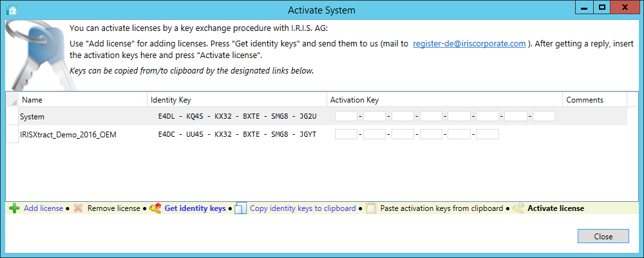Click the clipboard copy icon for identity keys
Screen dimensions: 644x258
pos(240,208)
